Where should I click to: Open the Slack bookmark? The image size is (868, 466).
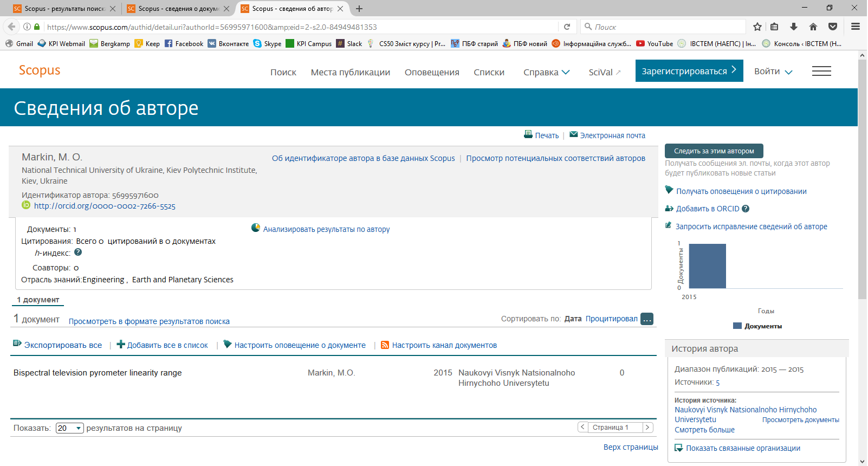pyautogui.click(x=349, y=44)
